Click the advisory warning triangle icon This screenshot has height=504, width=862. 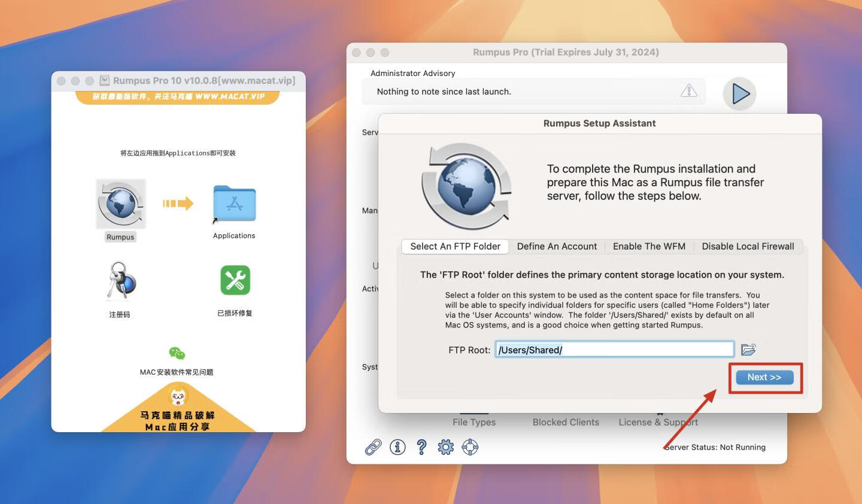(x=689, y=90)
